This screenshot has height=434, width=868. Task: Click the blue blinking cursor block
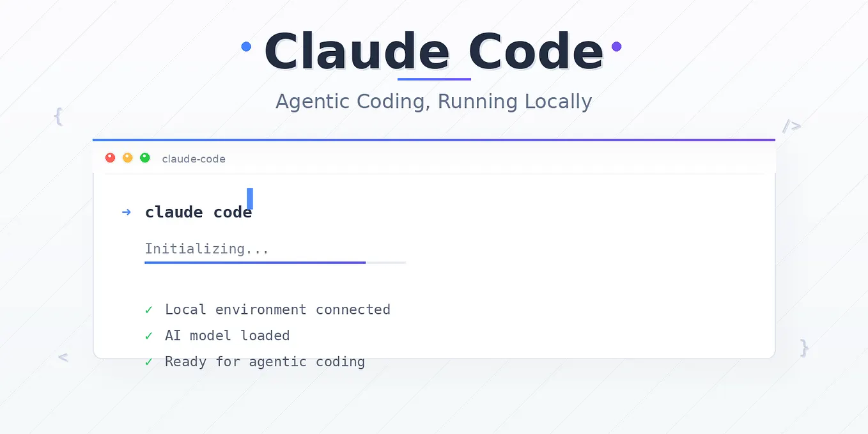point(250,198)
